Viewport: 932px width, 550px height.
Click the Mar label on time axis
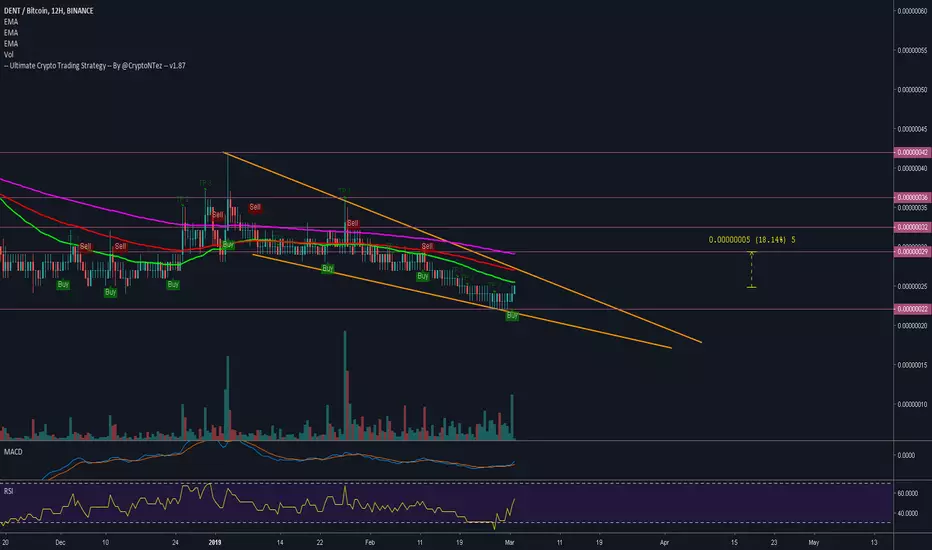[x=509, y=542]
